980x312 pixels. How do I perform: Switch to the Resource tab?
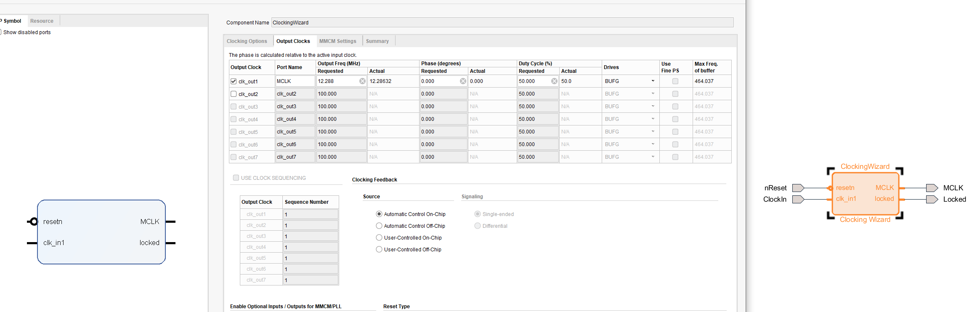coord(42,21)
